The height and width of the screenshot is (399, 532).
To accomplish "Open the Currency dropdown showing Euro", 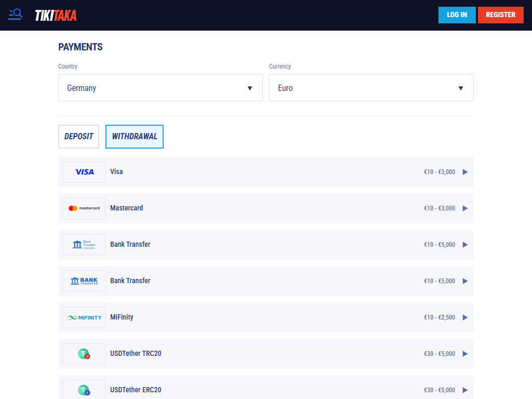I will click(371, 88).
